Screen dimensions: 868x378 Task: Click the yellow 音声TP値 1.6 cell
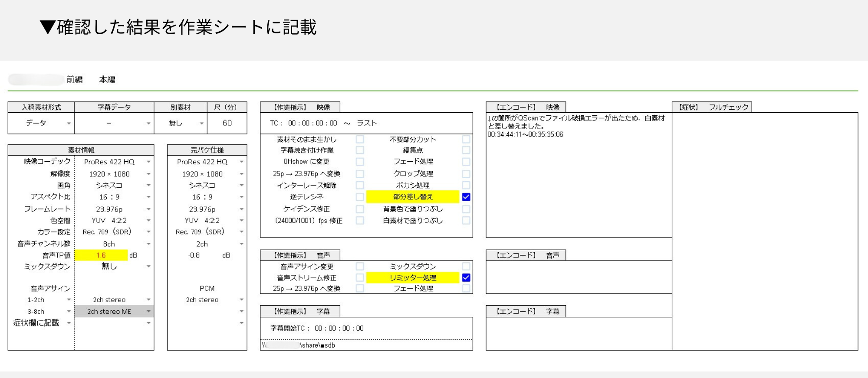101,255
